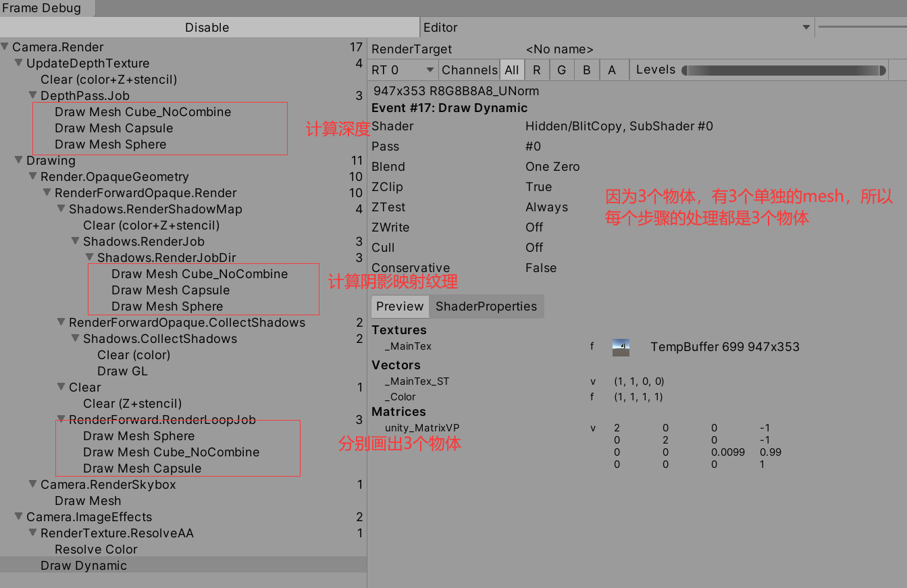The width and height of the screenshot is (907, 588).
Task: Select Draw Mesh Sphere under Shadows.RenderJobDir
Action: tap(167, 306)
